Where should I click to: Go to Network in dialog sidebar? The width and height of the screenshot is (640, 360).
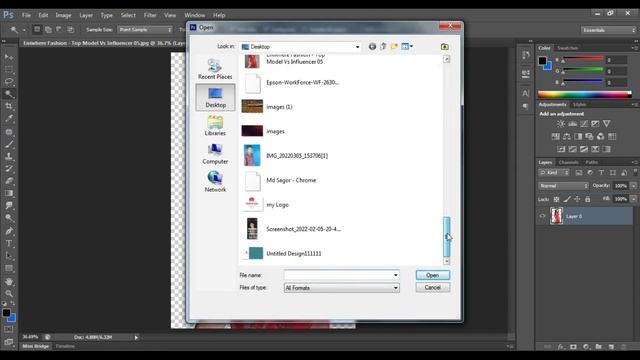(x=215, y=182)
